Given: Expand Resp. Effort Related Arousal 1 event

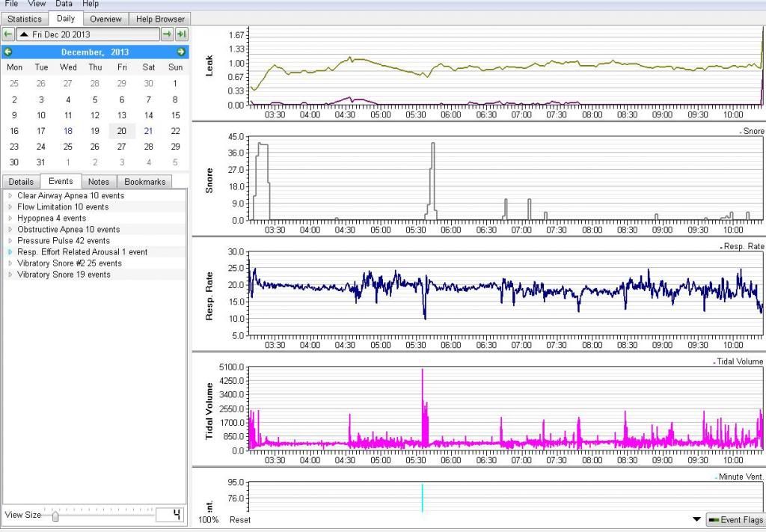Looking at the screenshot, I should (x=10, y=251).
